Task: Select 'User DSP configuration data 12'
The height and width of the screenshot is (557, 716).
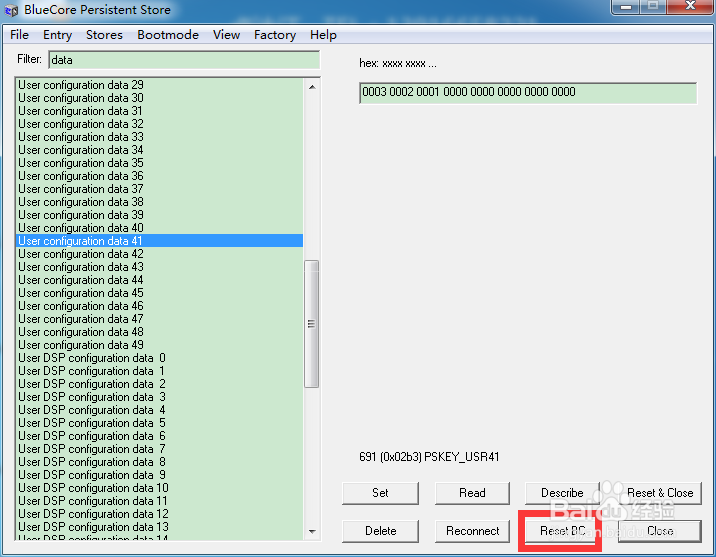Action: coord(159,514)
